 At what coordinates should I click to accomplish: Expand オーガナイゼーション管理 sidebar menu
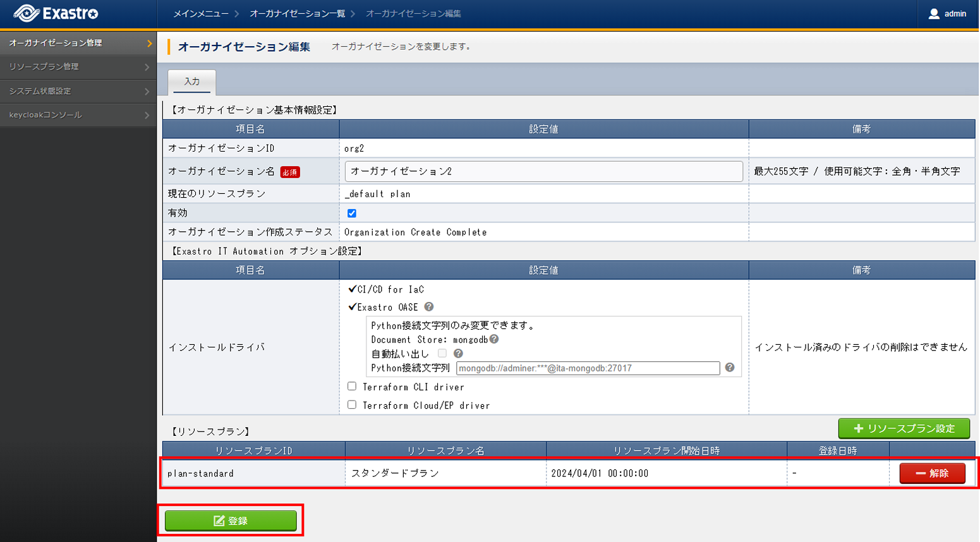coord(78,43)
